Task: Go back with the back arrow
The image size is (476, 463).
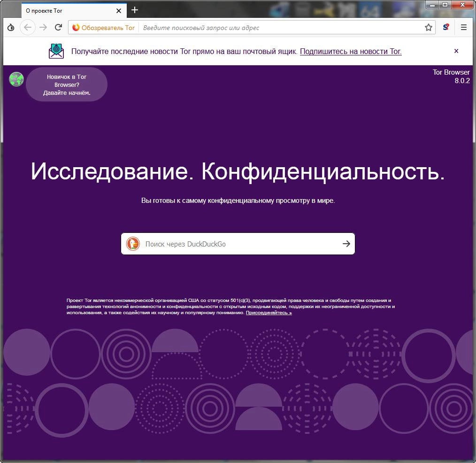Action: (x=28, y=28)
